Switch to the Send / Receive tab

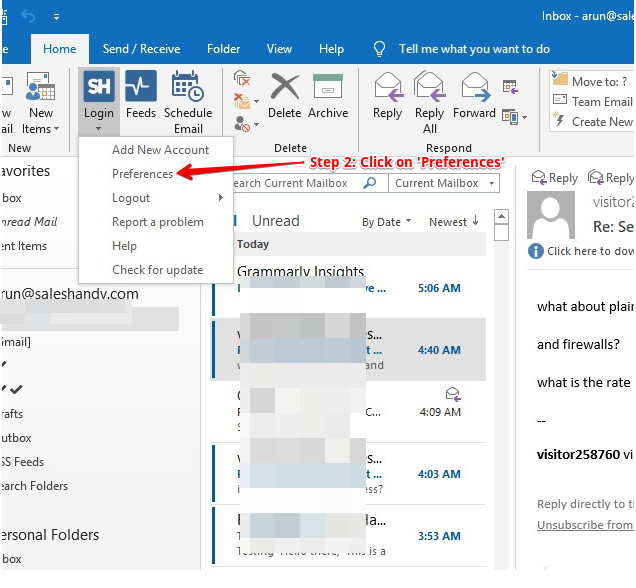(x=141, y=49)
